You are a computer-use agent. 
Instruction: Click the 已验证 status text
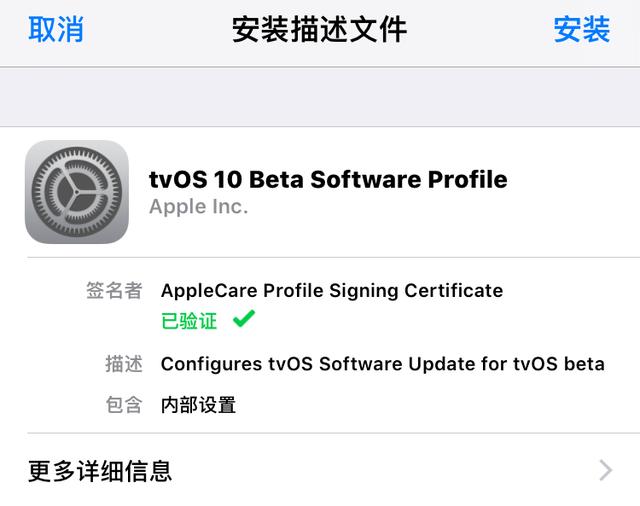189,321
